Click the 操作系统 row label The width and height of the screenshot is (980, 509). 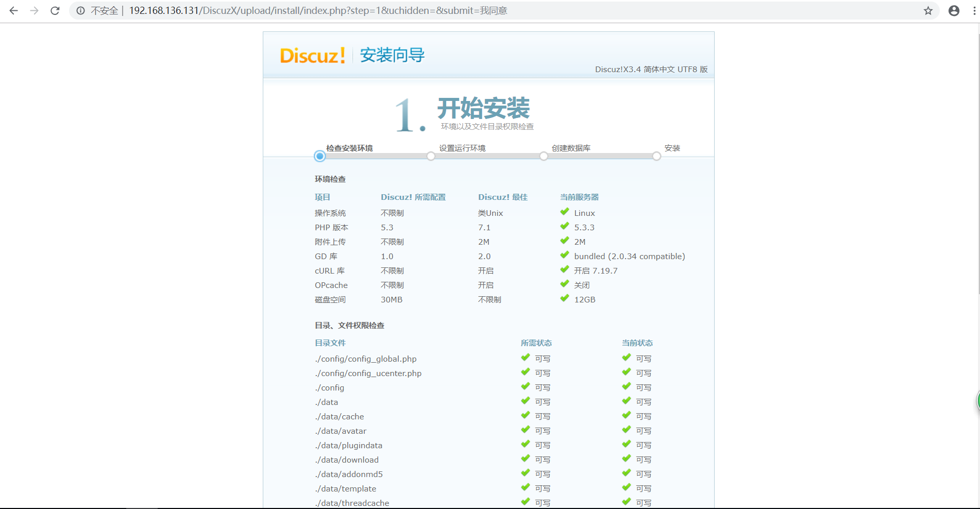pyautogui.click(x=330, y=213)
